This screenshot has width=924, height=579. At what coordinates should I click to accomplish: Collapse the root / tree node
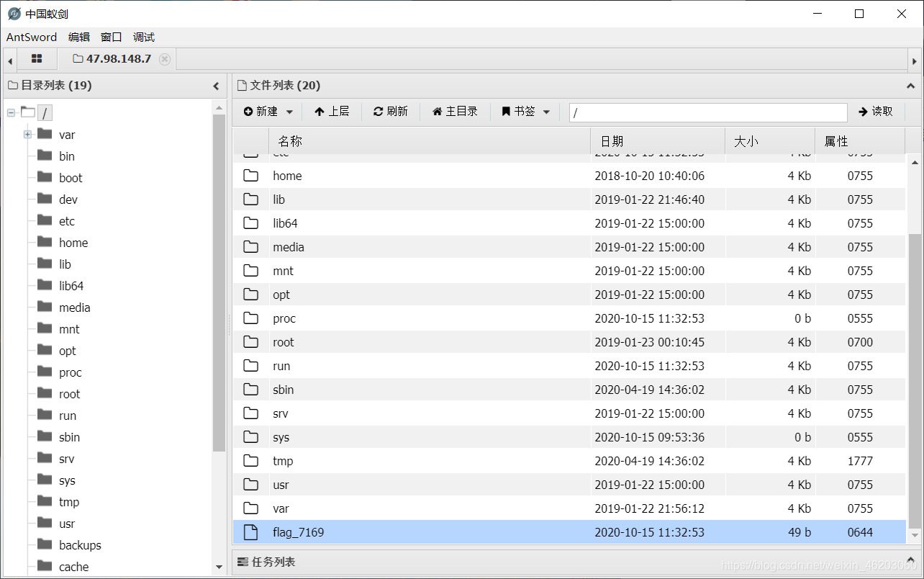coord(11,113)
